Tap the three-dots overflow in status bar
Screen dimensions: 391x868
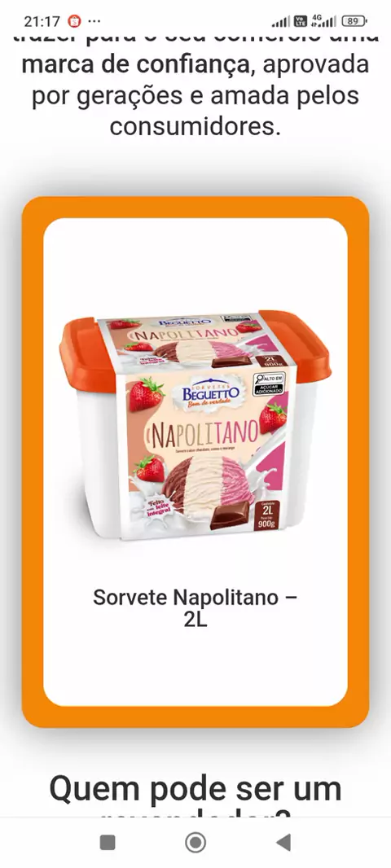(x=94, y=22)
